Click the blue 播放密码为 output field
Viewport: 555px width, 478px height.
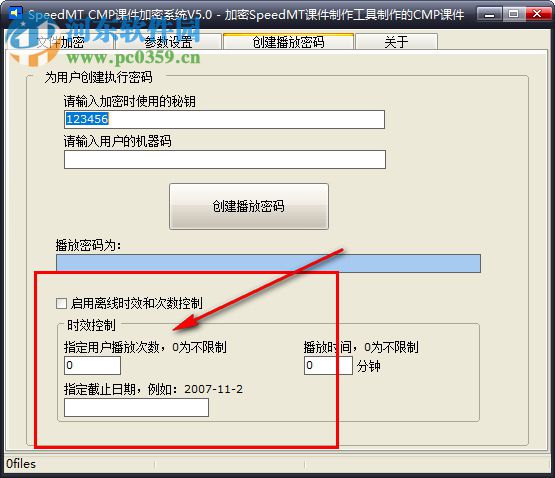pos(268,263)
